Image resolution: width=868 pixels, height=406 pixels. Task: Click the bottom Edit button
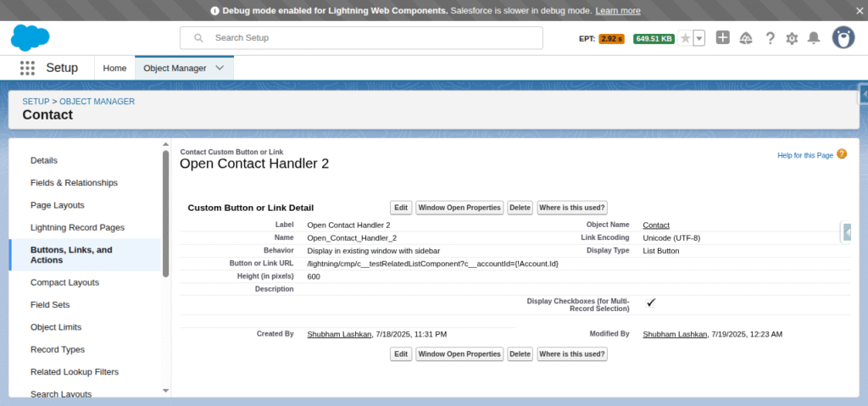point(401,354)
